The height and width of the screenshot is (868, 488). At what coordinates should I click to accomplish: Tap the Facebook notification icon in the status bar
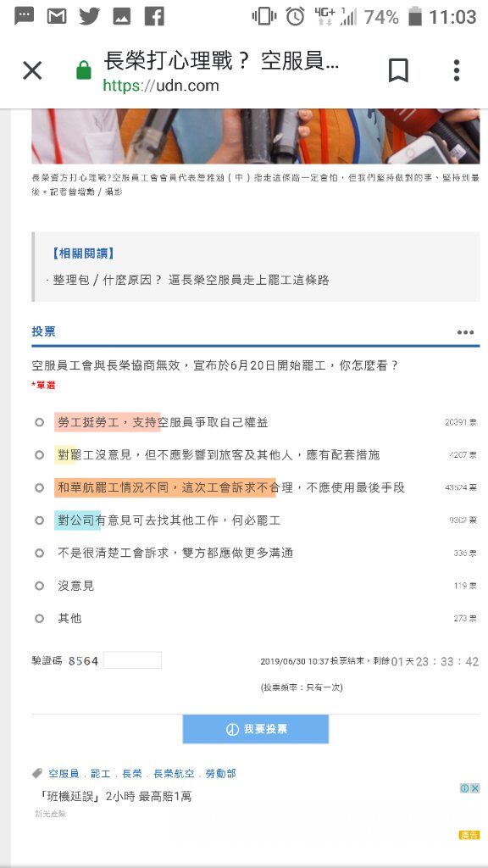pyautogui.click(x=154, y=17)
